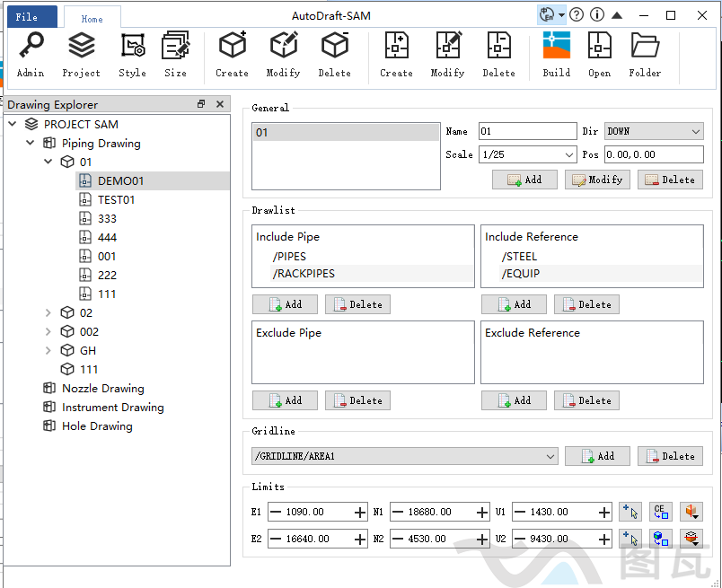Open the File menu
The width and height of the screenshot is (722, 588).
[x=28, y=16]
